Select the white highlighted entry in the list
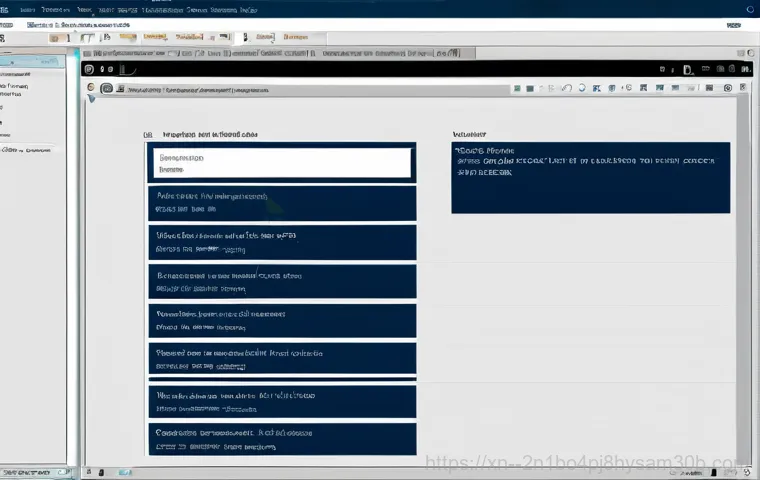 click(x=281, y=163)
